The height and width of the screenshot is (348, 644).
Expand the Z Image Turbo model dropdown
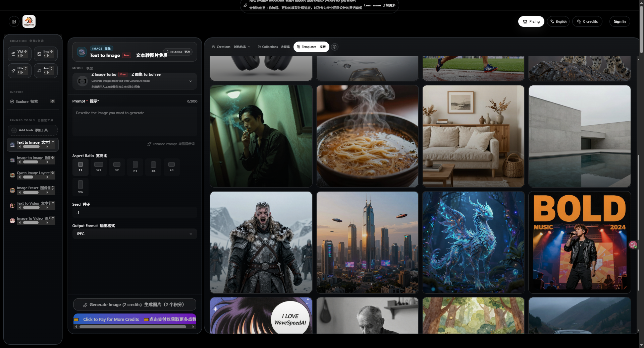(191, 81)
